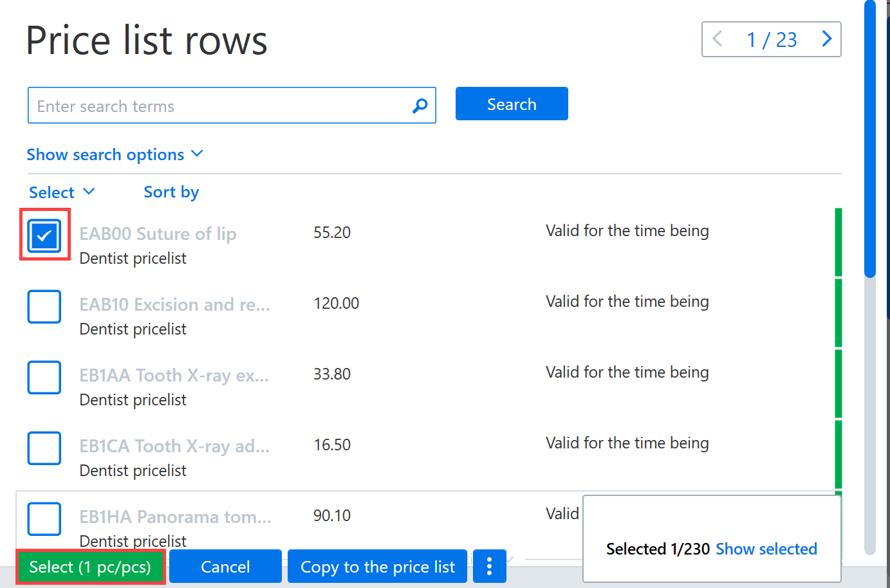Click the Cancel button

coord(225,566)
